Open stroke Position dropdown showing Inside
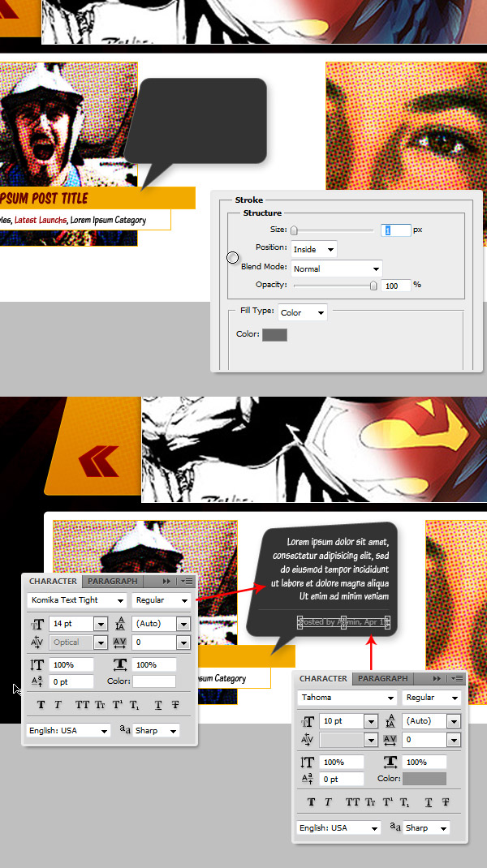 click(x=313, y=250)
